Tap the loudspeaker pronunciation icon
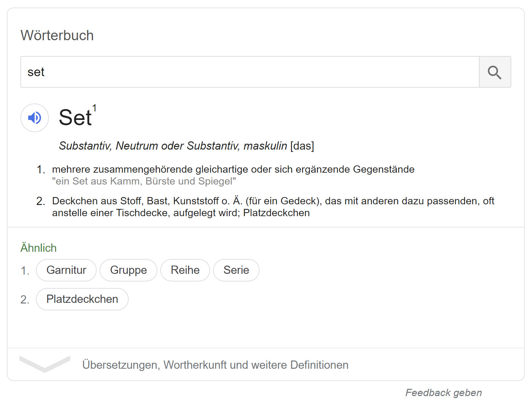 34,118
